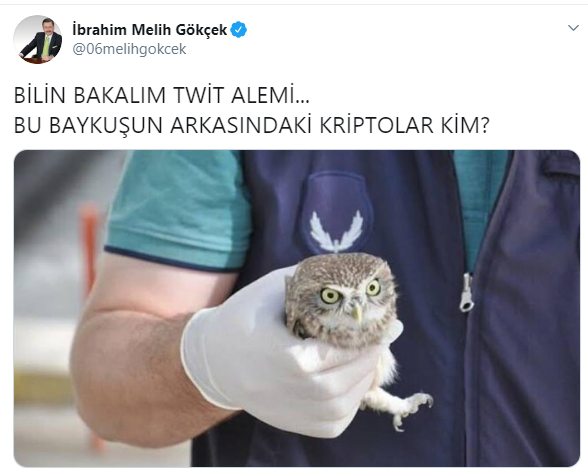Open the @06melihgokcek handle link
Viewport: 588px width, 476px height.
(129, 49)
